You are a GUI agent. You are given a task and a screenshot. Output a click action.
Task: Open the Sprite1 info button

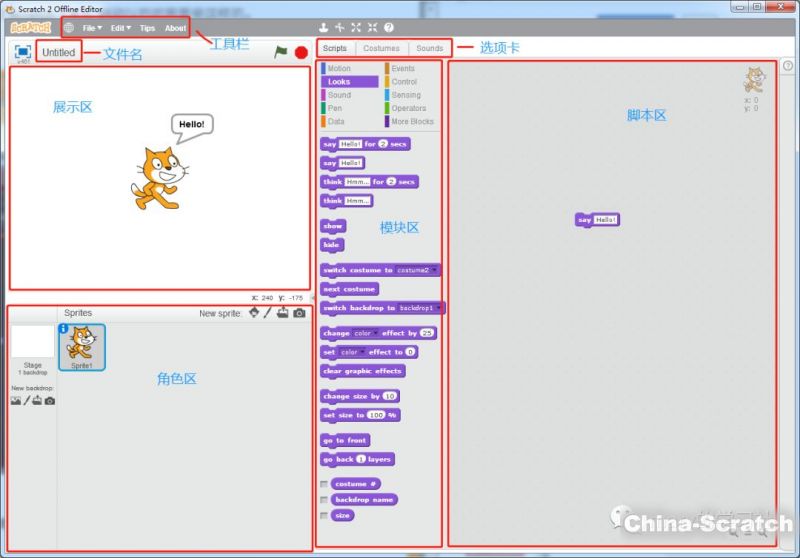point(64,328)
